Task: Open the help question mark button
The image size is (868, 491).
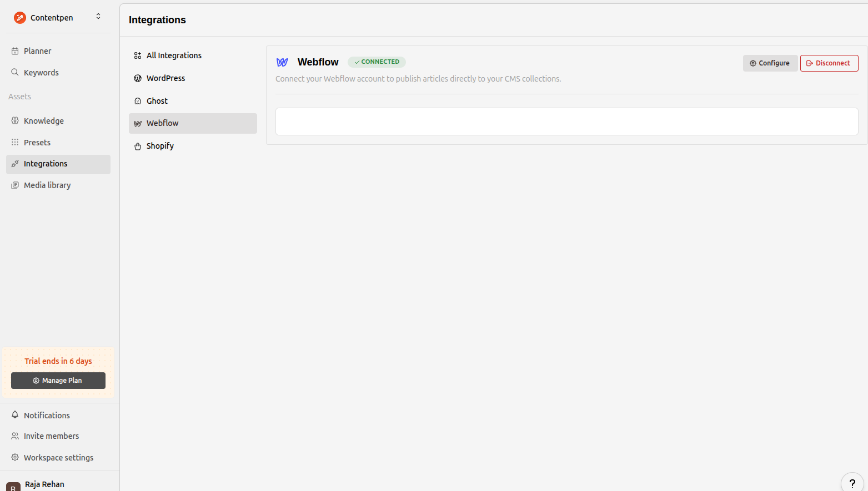Action: pos(852,483)
